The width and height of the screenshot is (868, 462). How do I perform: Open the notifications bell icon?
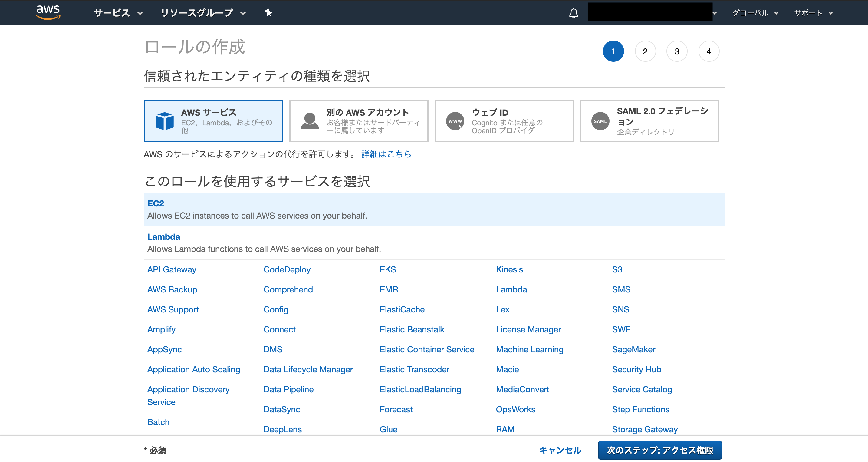tap(574, 13)
